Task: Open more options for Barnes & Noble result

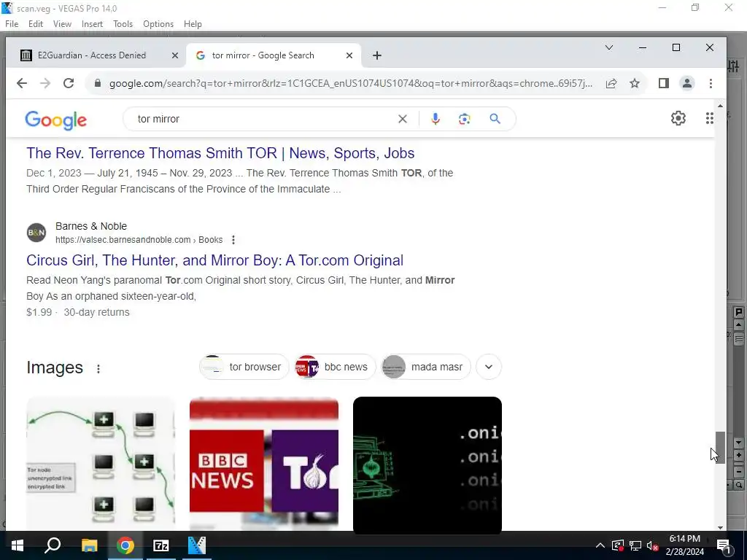Action: (x=233, y=240)
